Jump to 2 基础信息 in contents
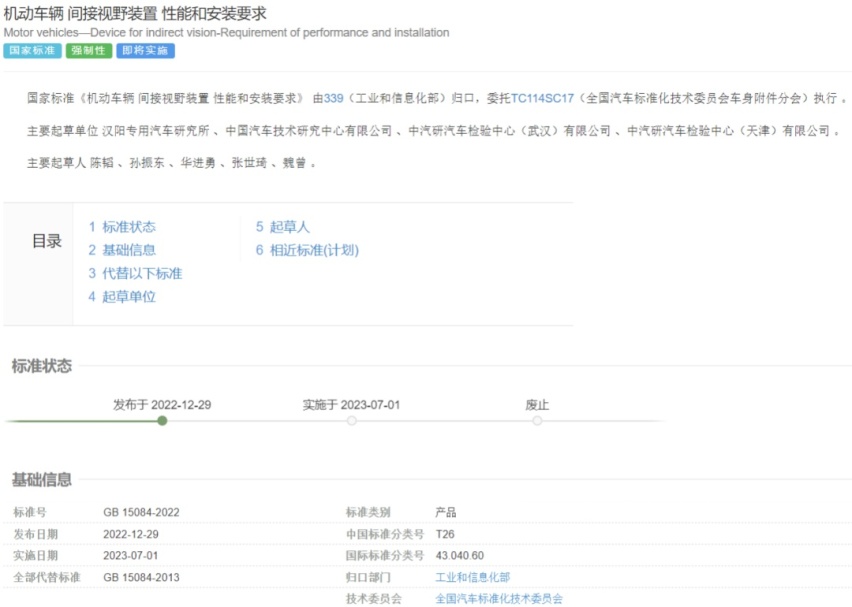This screenshot has height=607, width=852. (x=122, y=250)
